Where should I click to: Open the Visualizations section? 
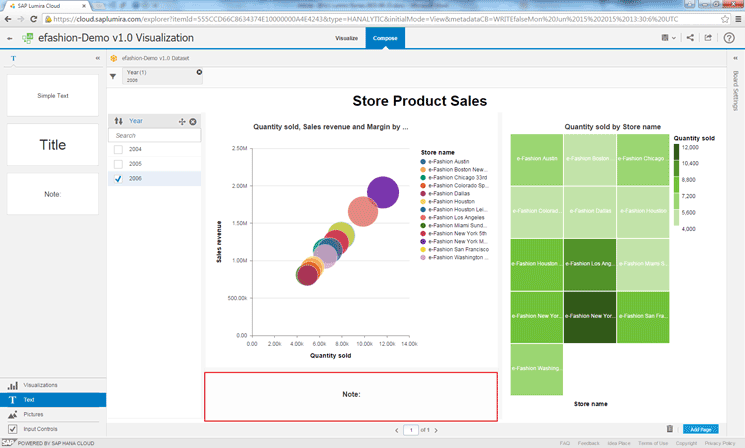[x=53, y=385]
